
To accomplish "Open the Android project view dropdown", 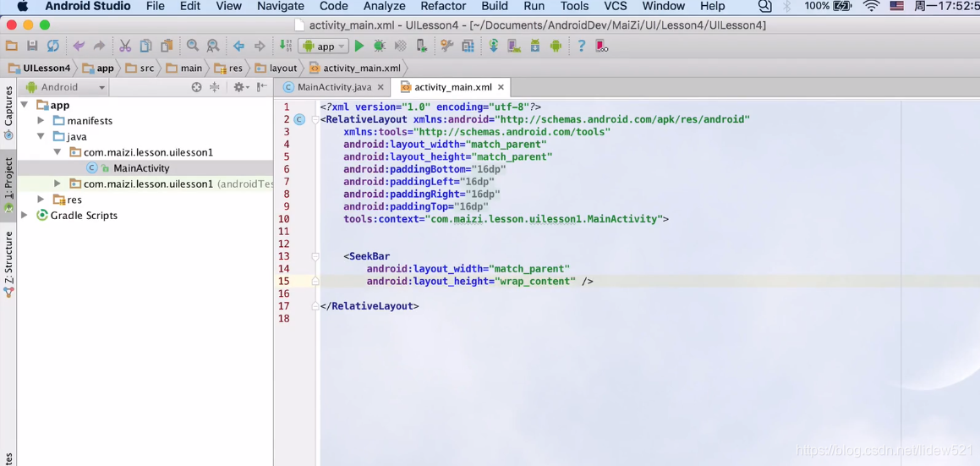I will point(65,87).
